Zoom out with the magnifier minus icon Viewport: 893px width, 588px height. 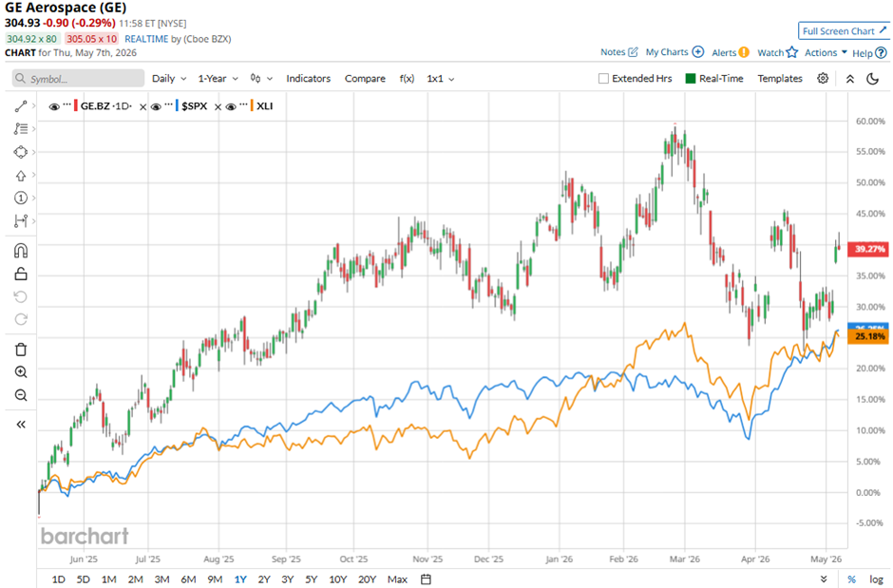(x=21, y=395)
